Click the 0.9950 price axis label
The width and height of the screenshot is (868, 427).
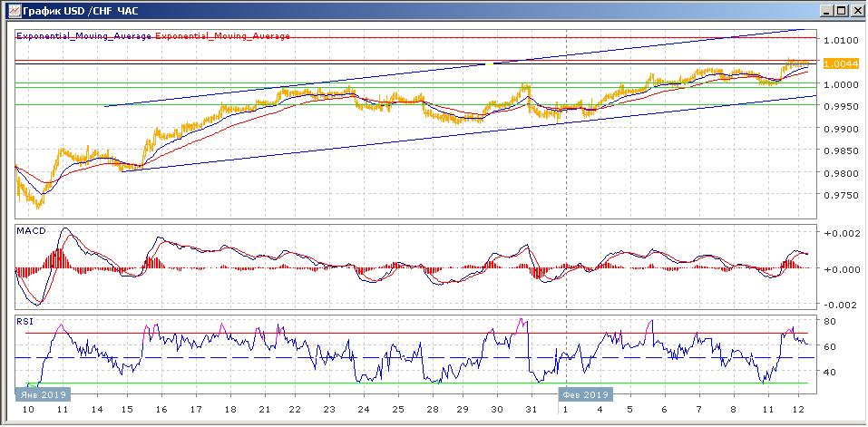click(x=840, y=107)
